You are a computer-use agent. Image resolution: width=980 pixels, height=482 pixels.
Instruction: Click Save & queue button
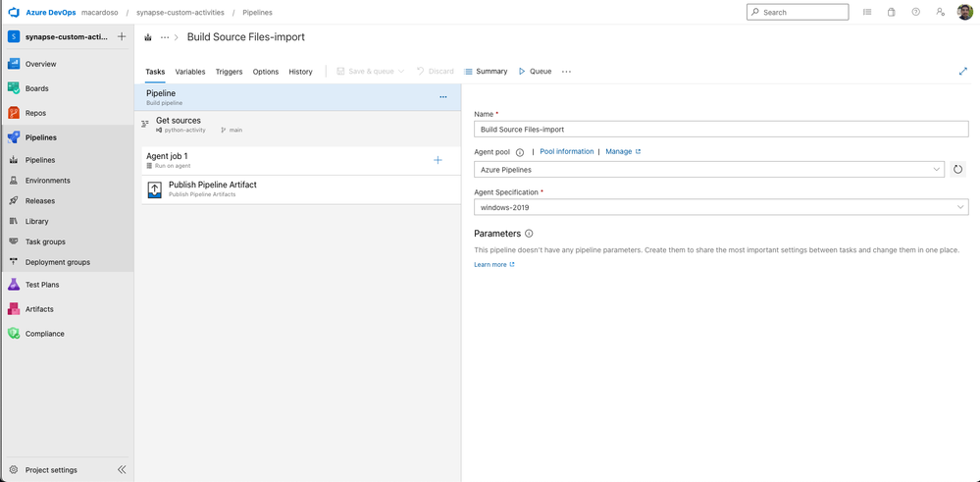pyautogui.click(x=366, y=72)
